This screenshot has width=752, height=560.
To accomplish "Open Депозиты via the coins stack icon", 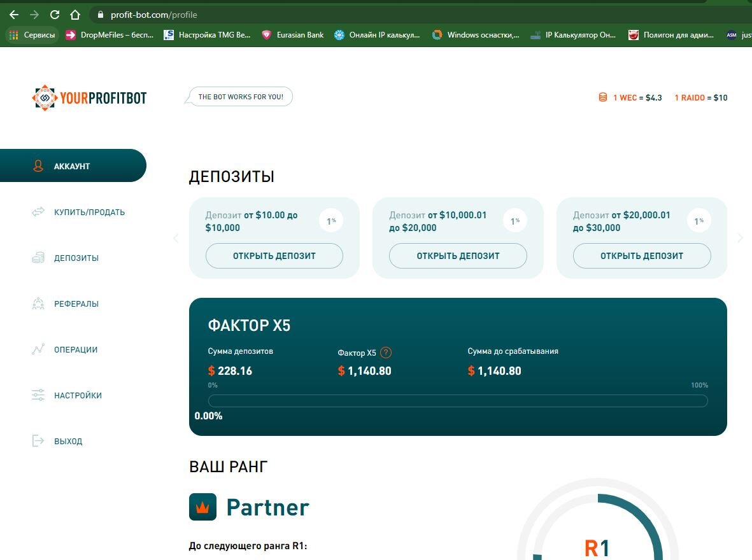I will 38,257.
